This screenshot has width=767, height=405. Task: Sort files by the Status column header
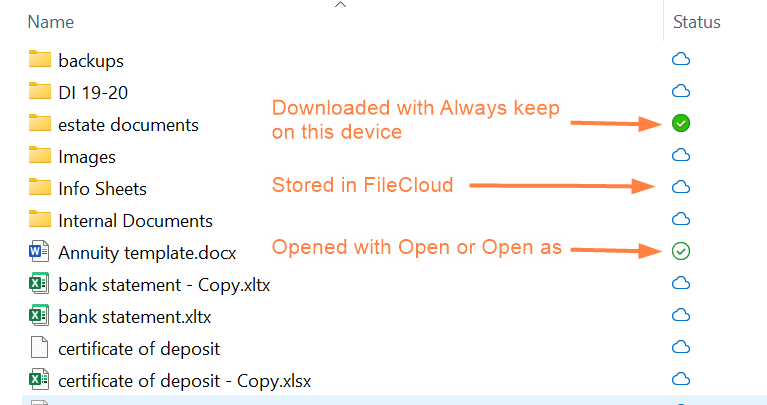[x=697, y=22]
